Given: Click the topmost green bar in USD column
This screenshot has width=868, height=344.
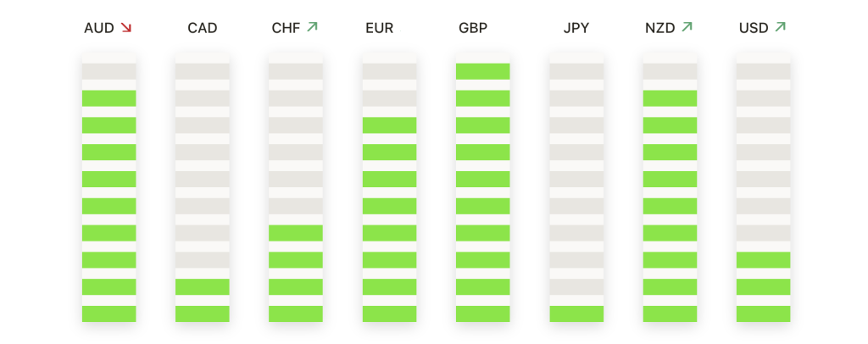Looking at the screenshot, I should (764, 260).
